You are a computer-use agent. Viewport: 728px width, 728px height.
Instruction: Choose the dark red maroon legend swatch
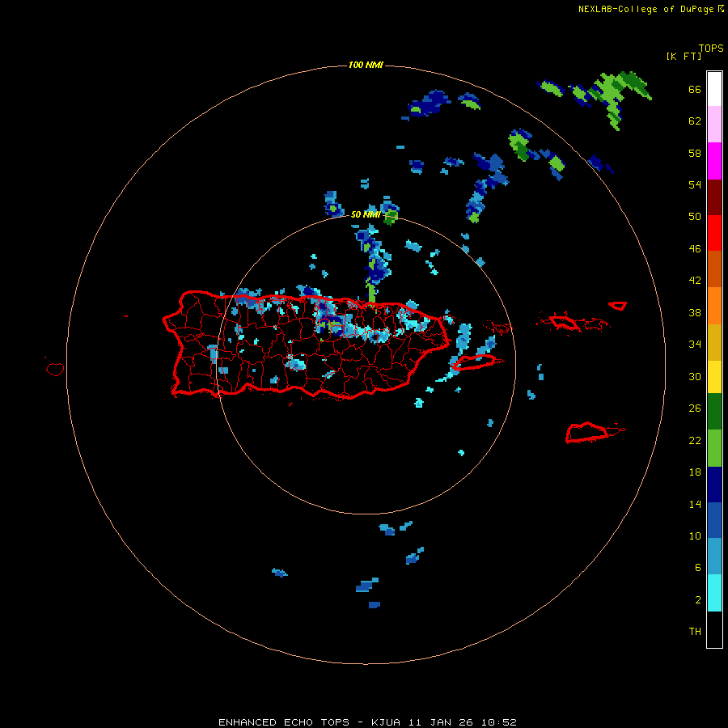[714, 197]
